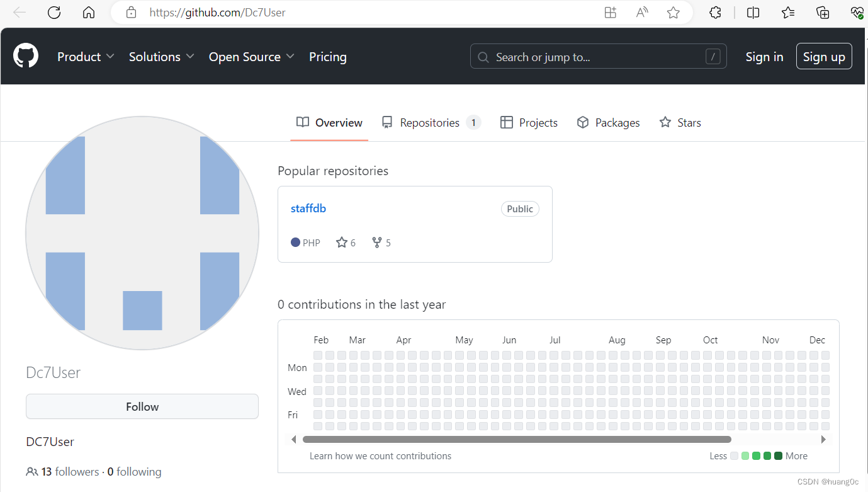
Task: Click the DC7User bio text
Action: click(x=50, y=442)
